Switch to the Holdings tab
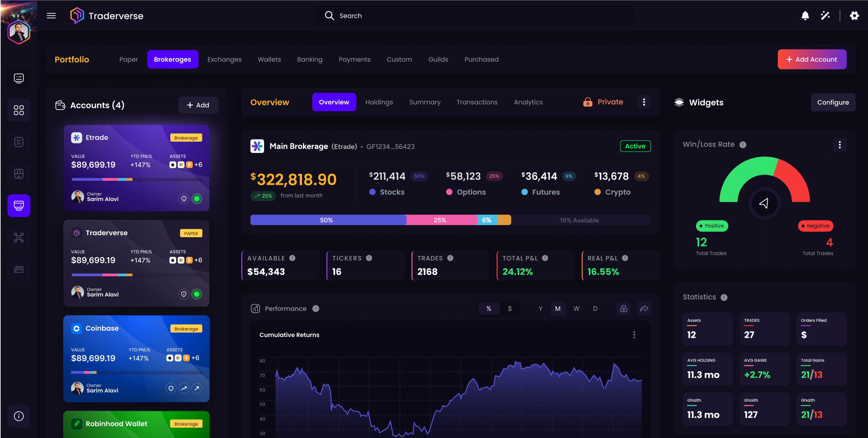 click(x=379, y=102)
